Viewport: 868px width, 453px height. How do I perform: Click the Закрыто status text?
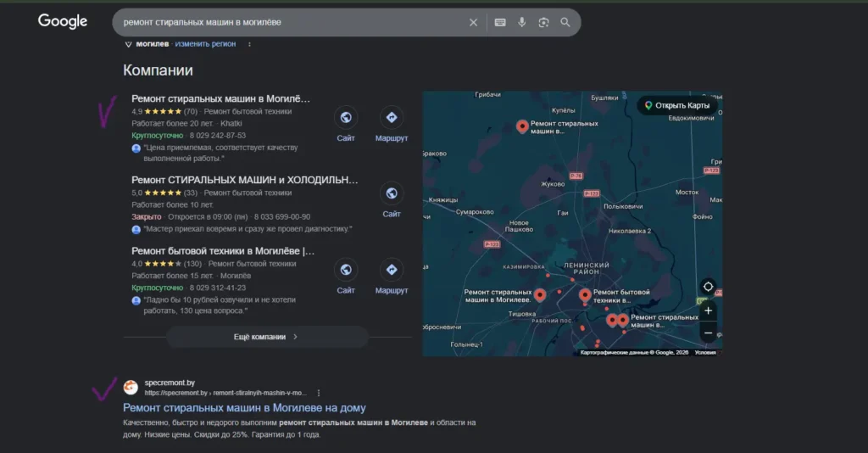point(146,216)
